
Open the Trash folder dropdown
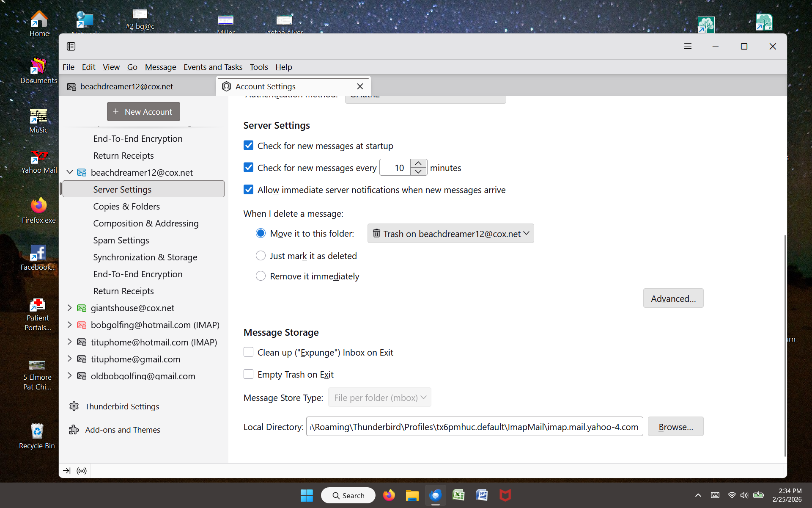click(x=450, y=234)
